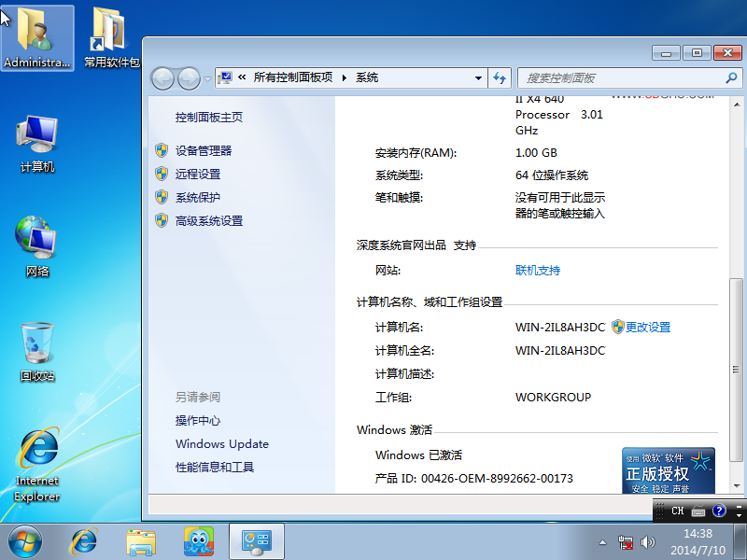This screenshot has width=747, height=560.
Task: Minimize the system control panel window
Action: pos(666,52)
